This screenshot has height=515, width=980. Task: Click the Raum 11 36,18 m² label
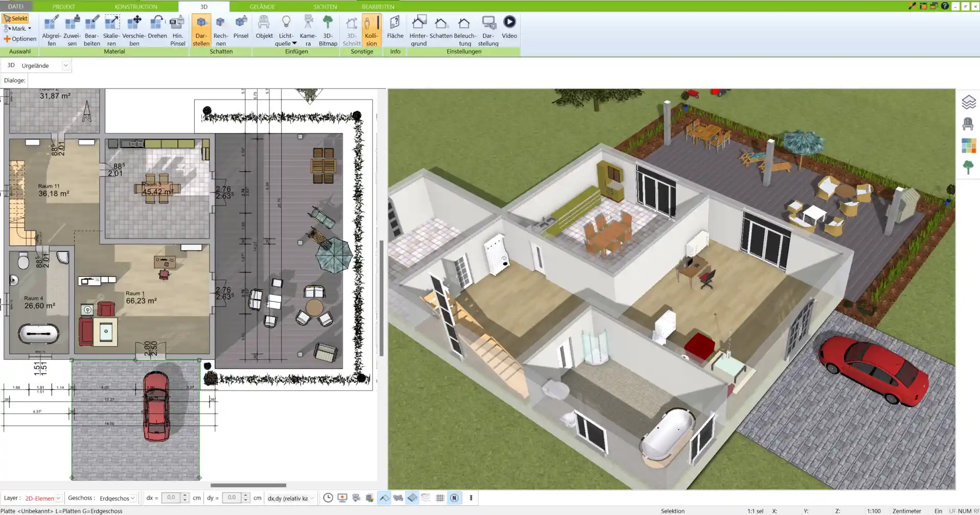[x=54, y=190]
